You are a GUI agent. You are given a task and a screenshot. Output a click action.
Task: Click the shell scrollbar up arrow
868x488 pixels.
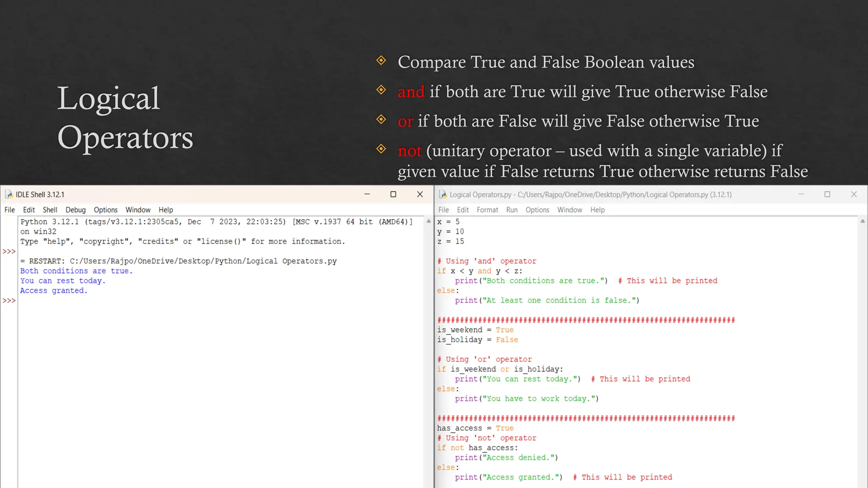[428, 221]
